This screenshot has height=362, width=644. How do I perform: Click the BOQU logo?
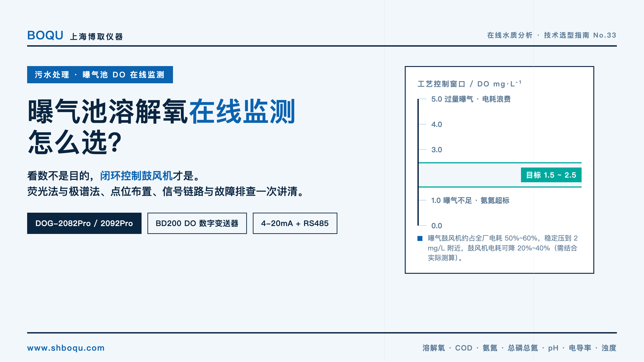45,35
